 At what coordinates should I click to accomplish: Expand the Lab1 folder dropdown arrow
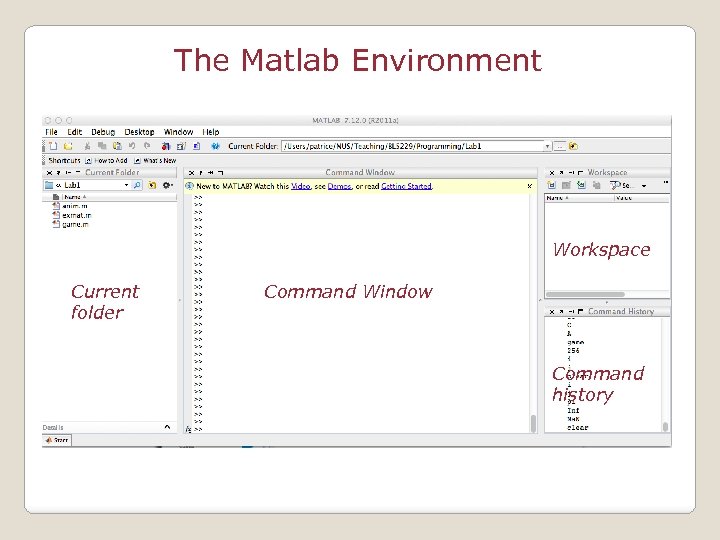click(x=126, y=185)
